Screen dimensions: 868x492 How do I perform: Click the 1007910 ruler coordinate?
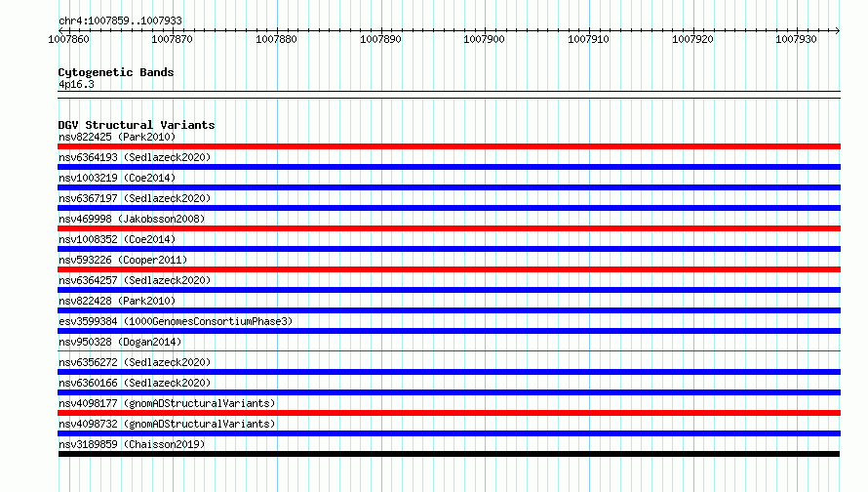pos(588,39)
